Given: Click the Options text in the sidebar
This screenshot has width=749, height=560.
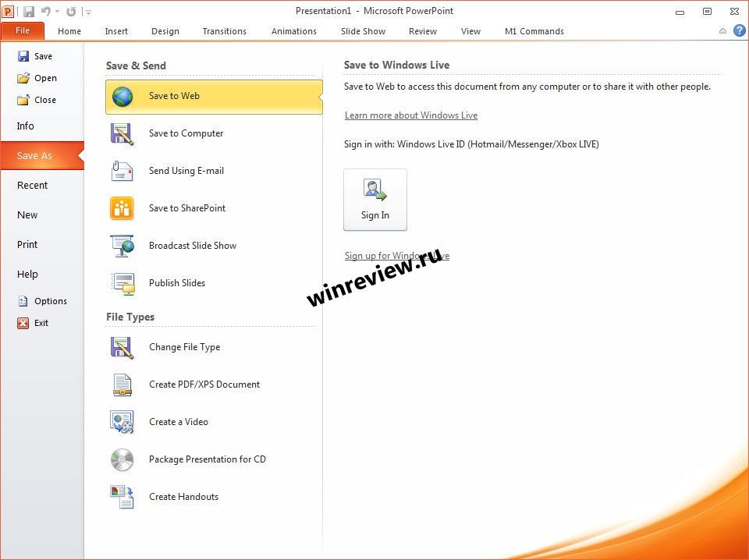Looking at the screenshot, I should pos(51,301).
